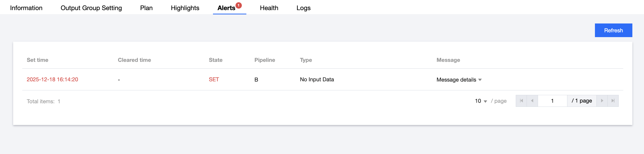The image size is (644, 154).
Task: Click the page number input field
Action: [x=552, y=101]
